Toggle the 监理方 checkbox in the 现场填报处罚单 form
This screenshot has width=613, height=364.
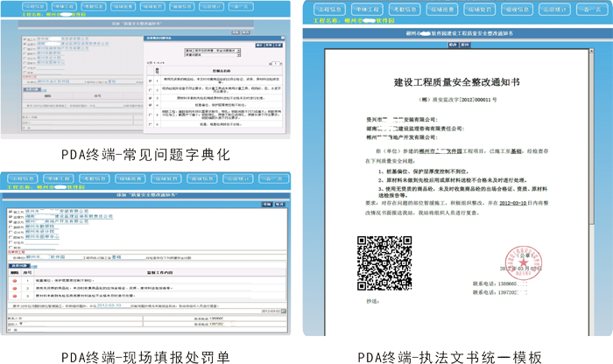pyautogui.click(x=10, y=217)
